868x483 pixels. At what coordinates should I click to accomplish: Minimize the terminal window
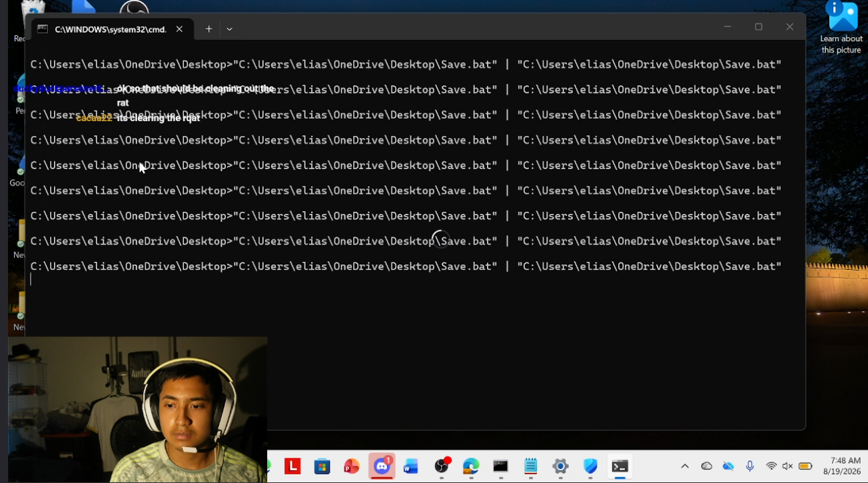click(x=727, y=27)
